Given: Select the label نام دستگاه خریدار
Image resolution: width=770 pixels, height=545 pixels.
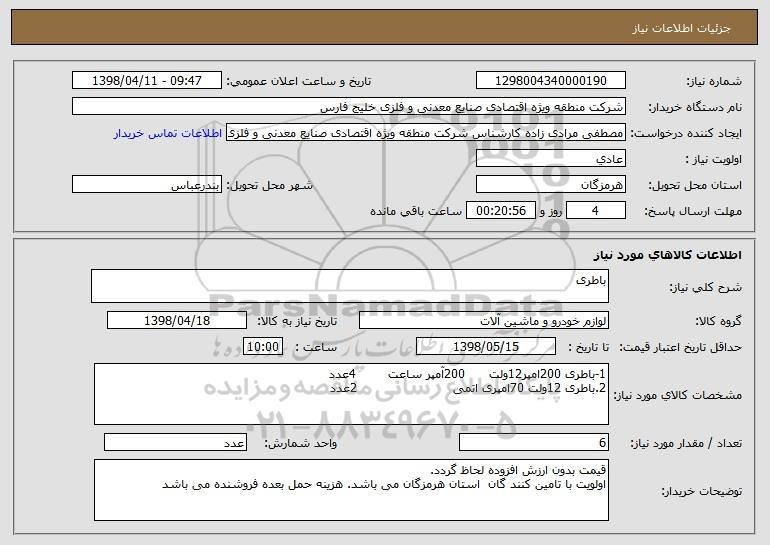Looking at the screenshot, I should (x=696, y=107).
